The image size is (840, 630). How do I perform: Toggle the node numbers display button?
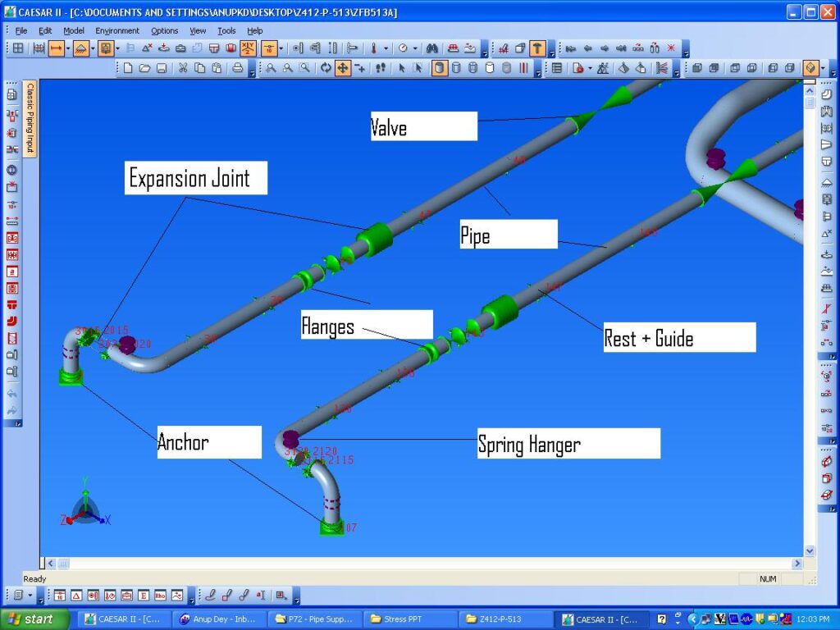269,48
